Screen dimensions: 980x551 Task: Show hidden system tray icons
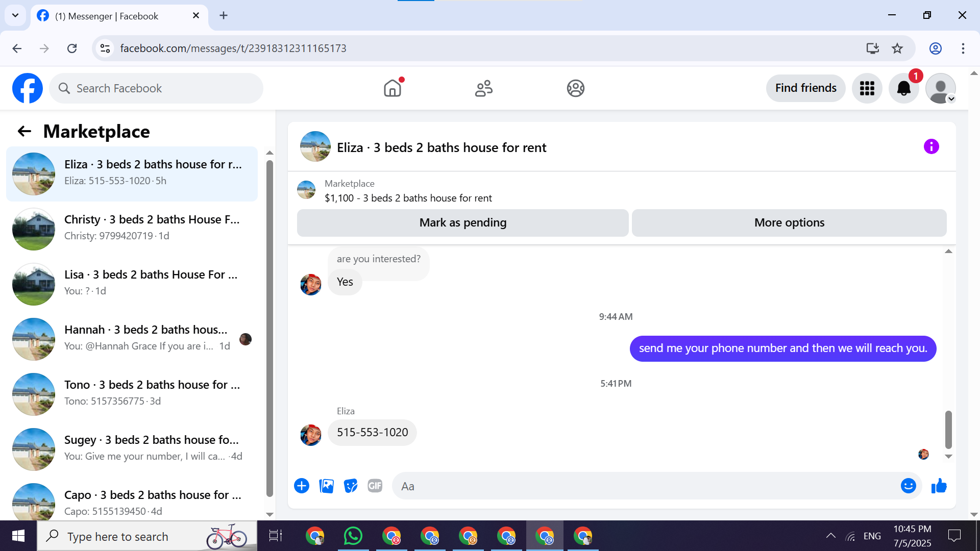tap(830, 536)
